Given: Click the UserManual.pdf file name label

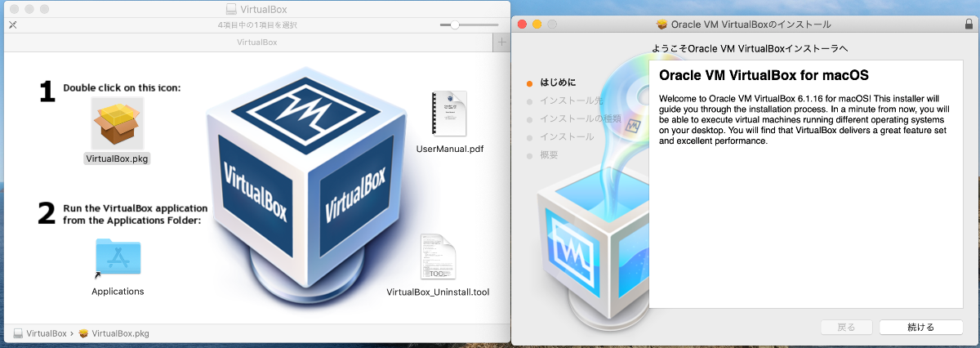Looking at the screenshot, I should coord(449,149).
